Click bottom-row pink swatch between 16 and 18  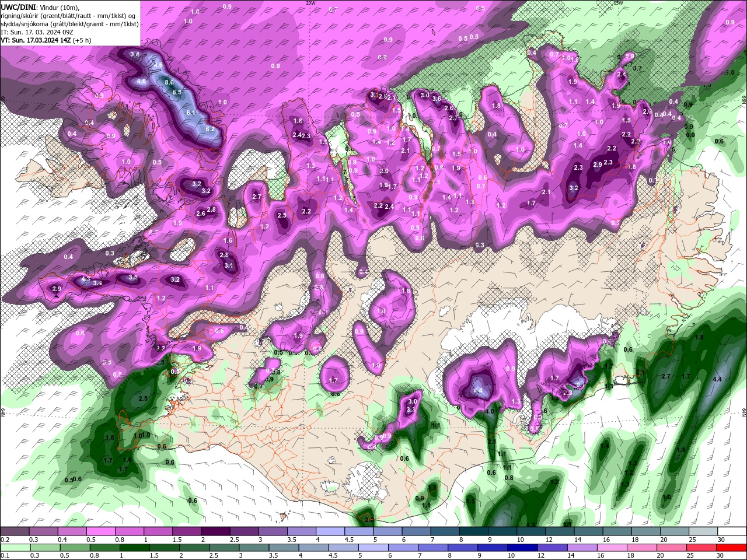(612, 548)
